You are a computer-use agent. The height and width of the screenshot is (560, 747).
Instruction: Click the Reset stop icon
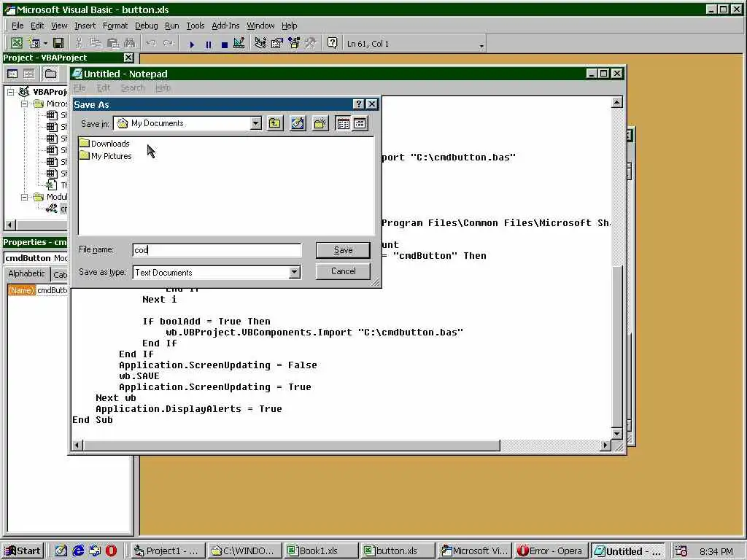pos(225,44)
